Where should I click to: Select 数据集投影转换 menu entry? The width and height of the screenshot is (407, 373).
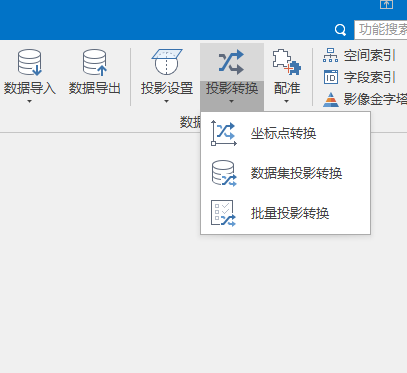tap(285, 173)
